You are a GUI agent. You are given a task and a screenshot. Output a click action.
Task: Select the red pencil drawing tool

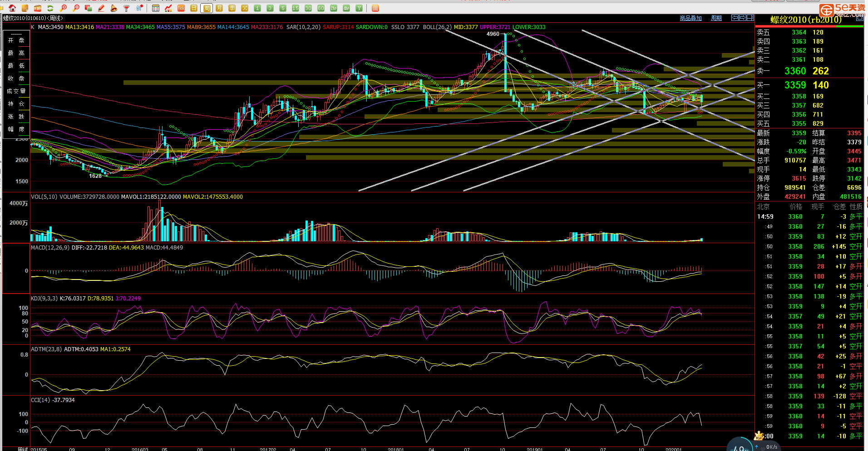(101, 8)
